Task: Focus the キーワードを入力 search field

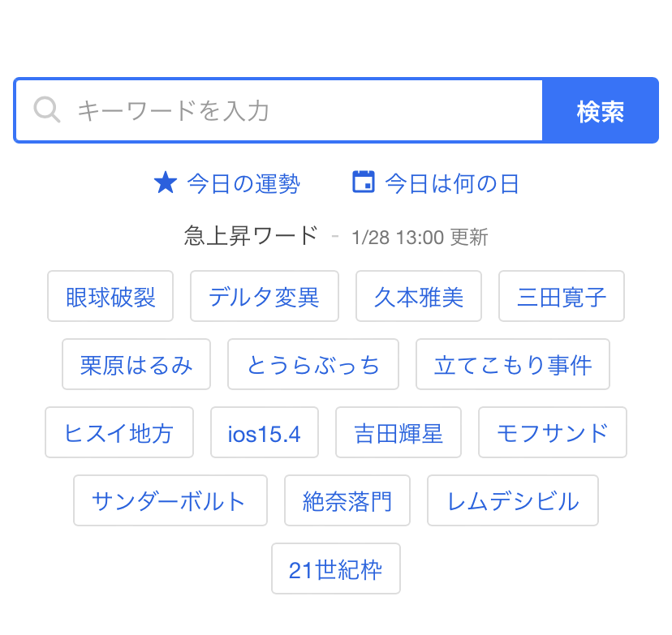Action: [x=300, y=110]
